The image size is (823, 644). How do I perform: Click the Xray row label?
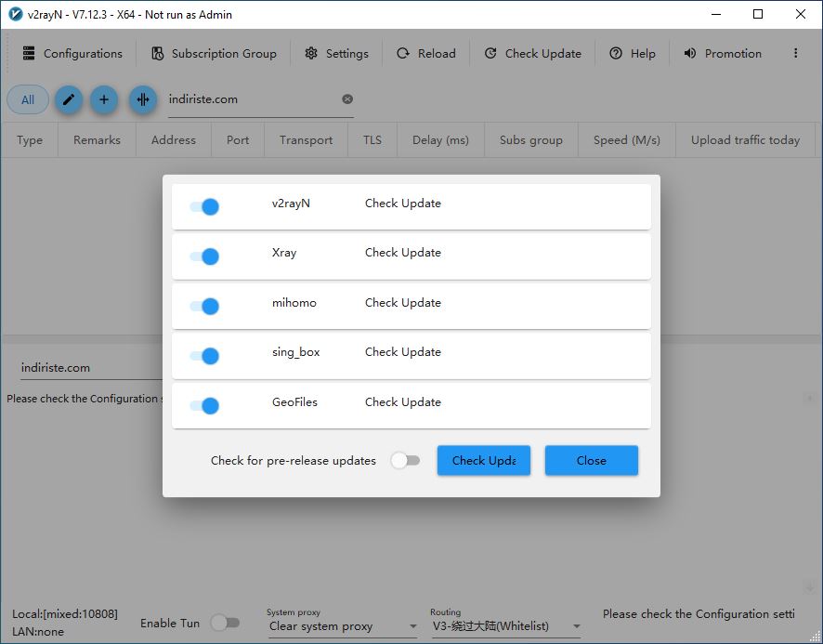tap(284, 253)
